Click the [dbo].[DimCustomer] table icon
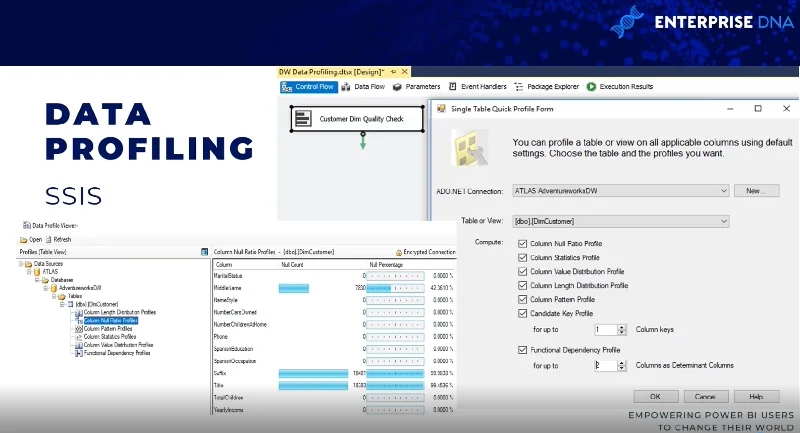800x433 pixels. 70,304
